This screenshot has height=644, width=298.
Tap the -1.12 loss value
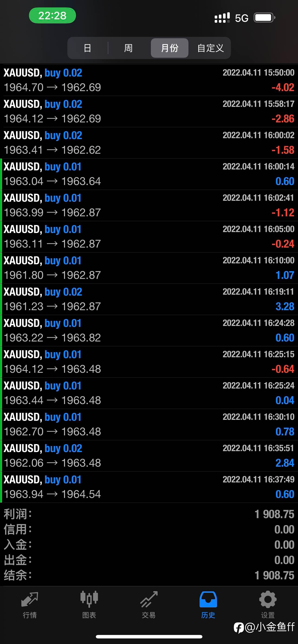283,213
